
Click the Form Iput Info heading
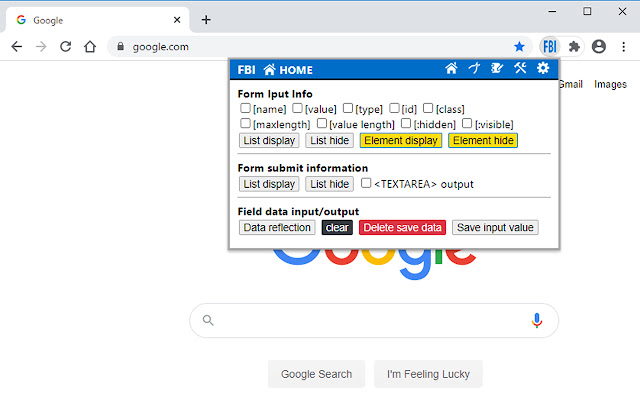(x=275, y=94)
